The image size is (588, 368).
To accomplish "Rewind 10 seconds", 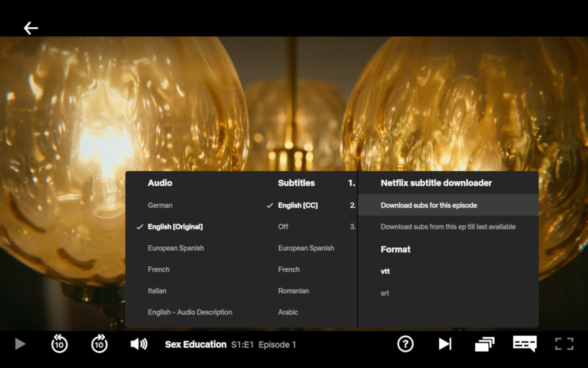I will (59, 344).
